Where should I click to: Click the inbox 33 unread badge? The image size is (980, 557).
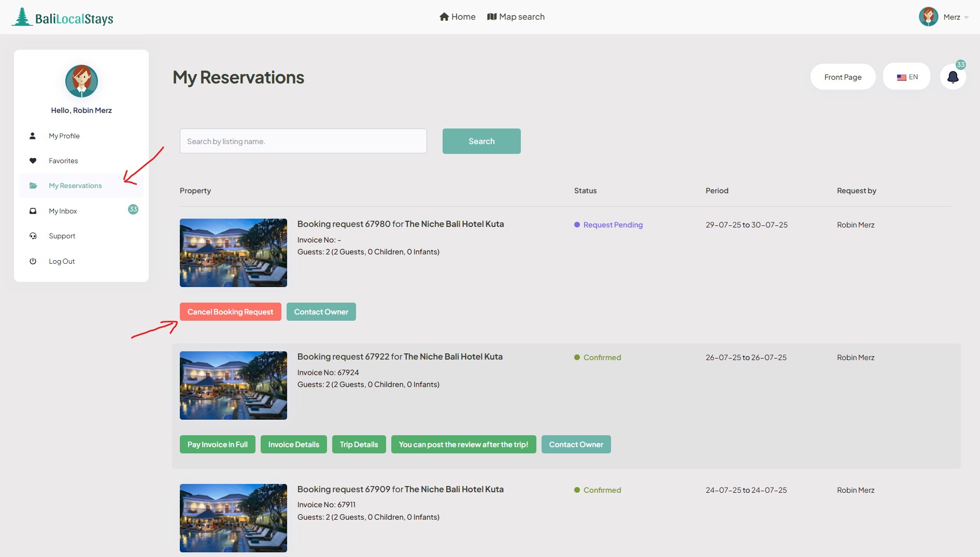[x=133, y=209]
